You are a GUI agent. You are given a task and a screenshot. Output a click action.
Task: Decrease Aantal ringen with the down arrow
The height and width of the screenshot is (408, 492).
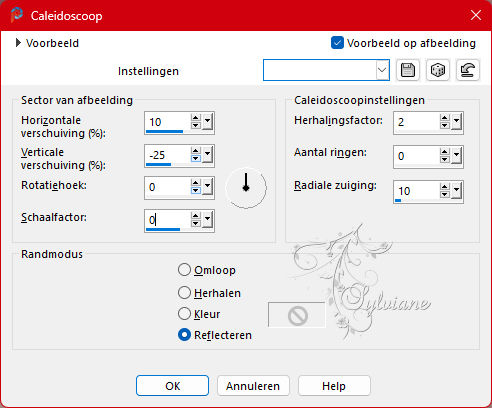click(x=444, y=160)
